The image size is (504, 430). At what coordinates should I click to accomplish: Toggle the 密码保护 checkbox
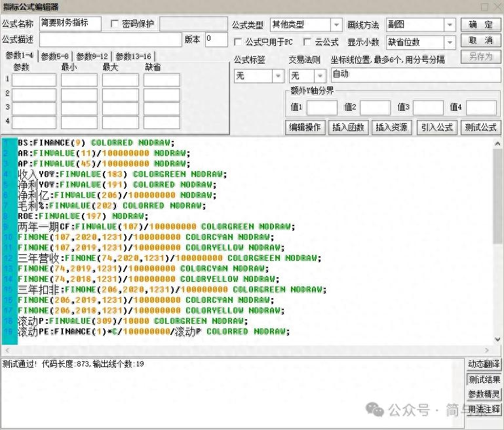tap(115, 24)
